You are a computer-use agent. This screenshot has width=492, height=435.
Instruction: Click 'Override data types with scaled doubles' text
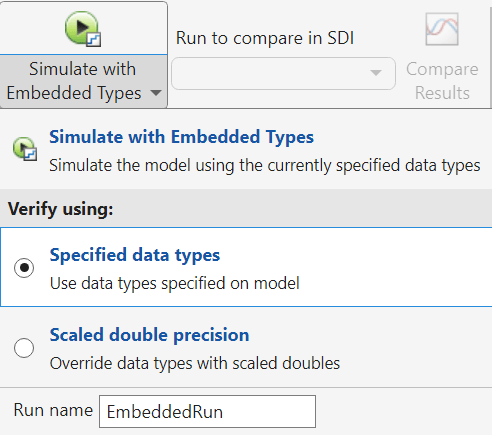tap(195, 363)
